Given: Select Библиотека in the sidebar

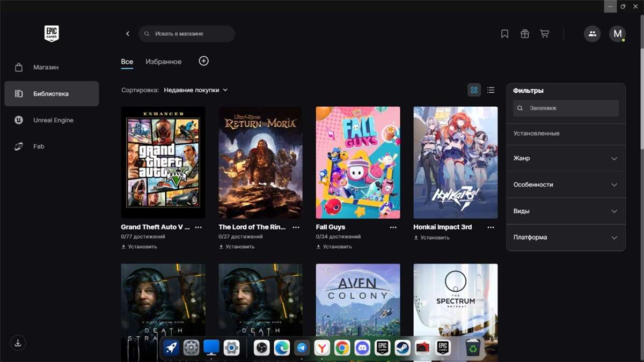Looking at the screenshot, I should 52,94.
